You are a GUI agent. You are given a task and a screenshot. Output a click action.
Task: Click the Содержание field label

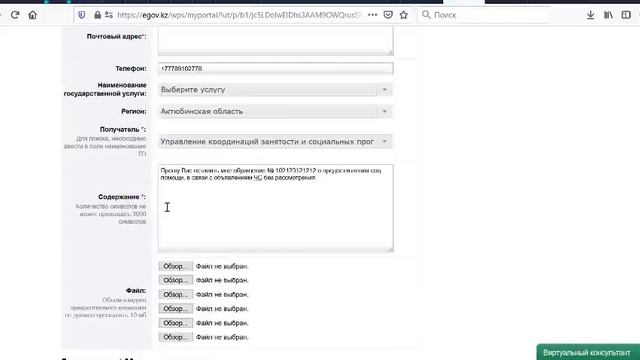pyautogui.click(x=122, y=197)
